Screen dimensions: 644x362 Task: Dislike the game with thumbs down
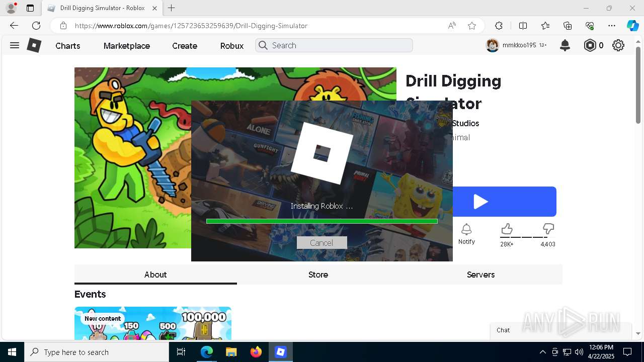548,229
